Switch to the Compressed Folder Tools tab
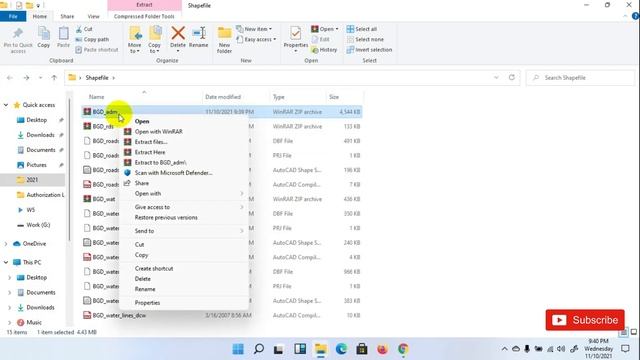 coord(144,16)
